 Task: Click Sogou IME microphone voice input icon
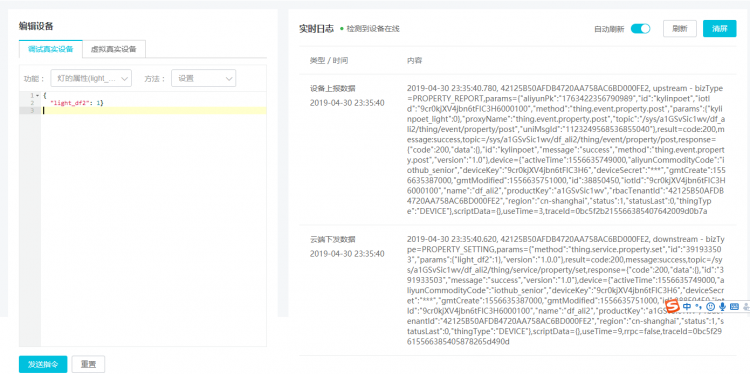click(722, 307)
